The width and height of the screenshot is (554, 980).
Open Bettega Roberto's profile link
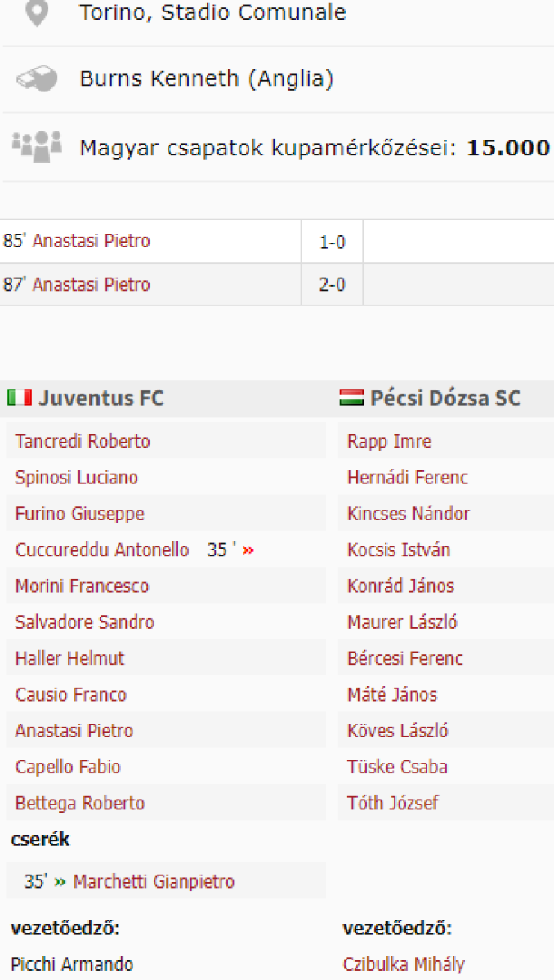point(80,803)
